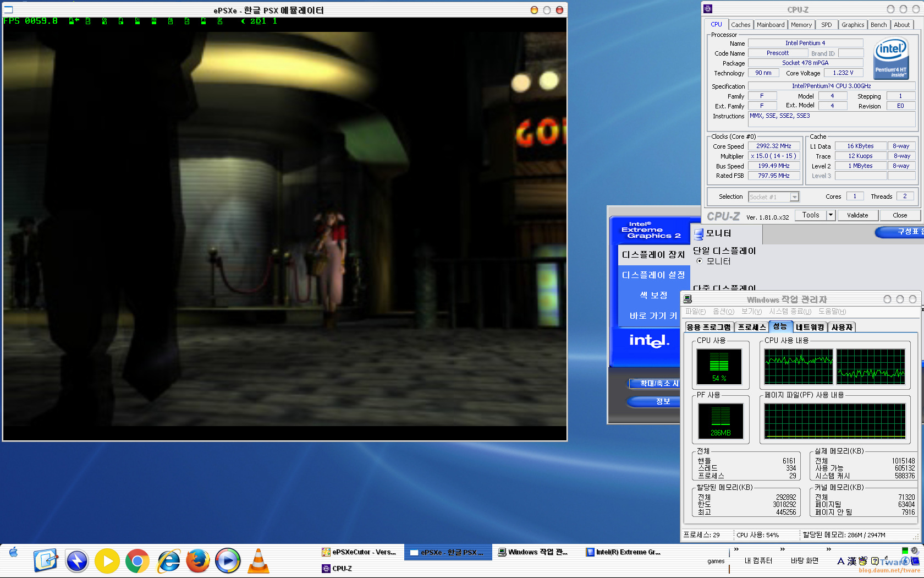Launch the notepad editor quick-launch icon
The height and width of the screenshot is (578, 924).
click(46, 561)
